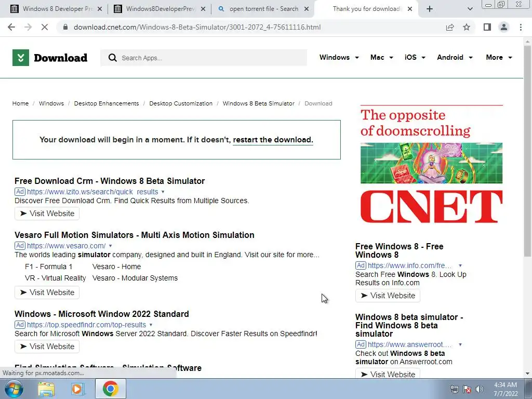
Task: Select Thank you for downloading tab
Action: coord(366,9)
